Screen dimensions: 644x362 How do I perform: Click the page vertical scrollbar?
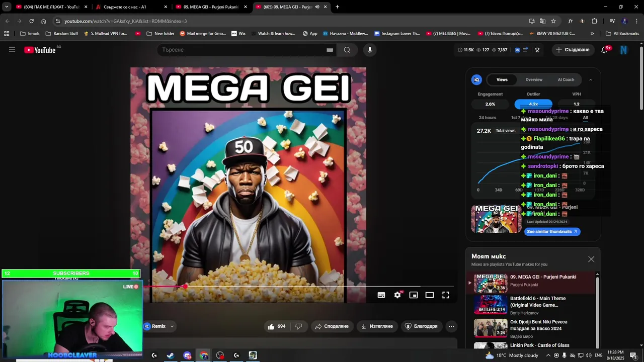[641, 78]
